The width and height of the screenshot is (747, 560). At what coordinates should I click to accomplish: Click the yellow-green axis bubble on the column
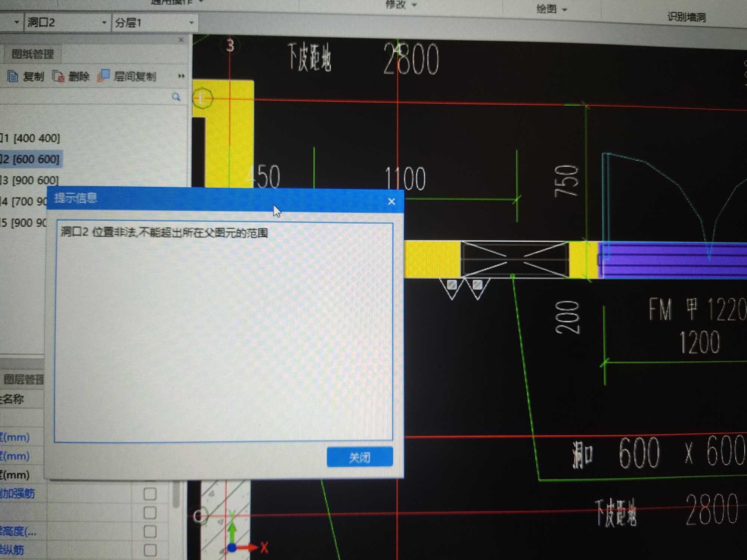click(202, 99)
